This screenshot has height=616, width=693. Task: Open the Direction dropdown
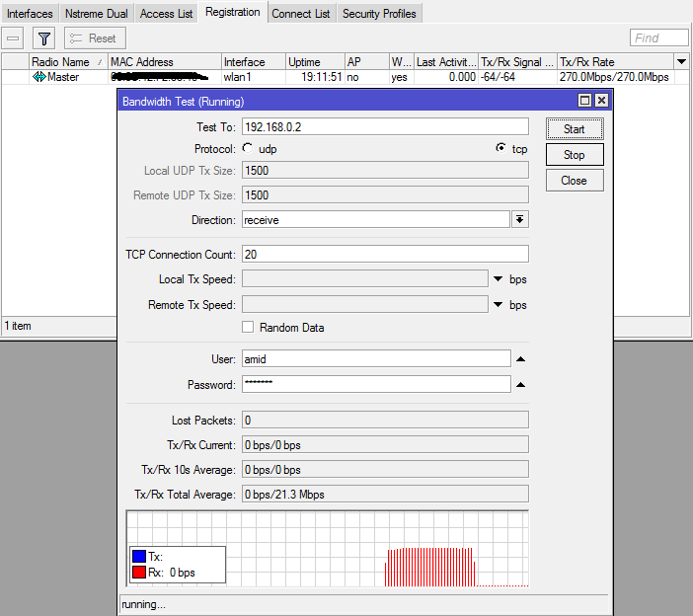tap(520, 219)
